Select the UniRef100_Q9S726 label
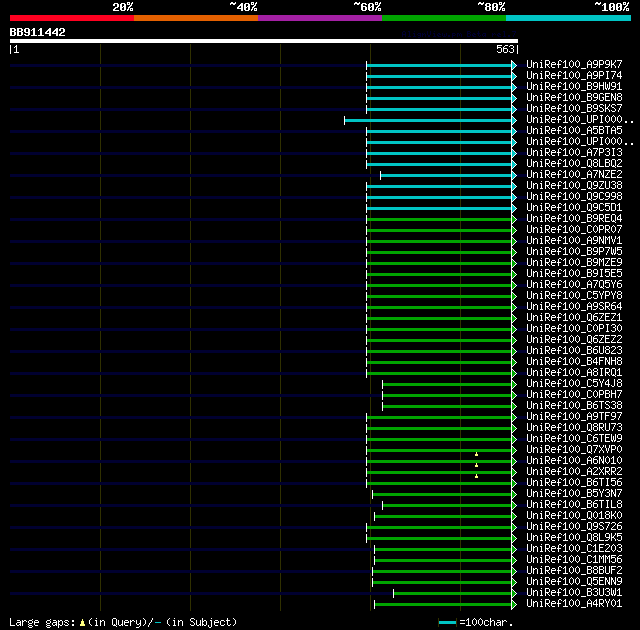640x630 pixels. pyautogui.click(x=574, y=527)
